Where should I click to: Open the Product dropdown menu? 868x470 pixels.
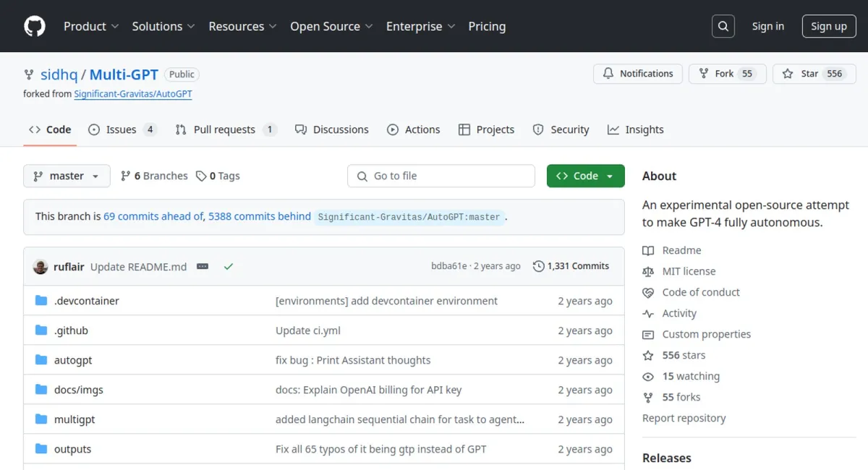click(x=91, y=26)
